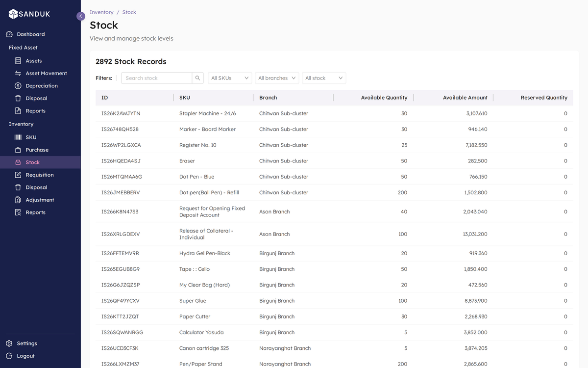
Task: Click the Dashboard gauge icon
Action: pyautogui.click(x=9, y=34)
